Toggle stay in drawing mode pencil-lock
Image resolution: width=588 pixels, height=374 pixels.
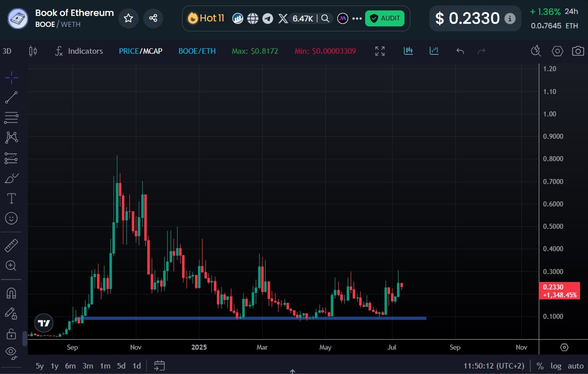[11, 313]
